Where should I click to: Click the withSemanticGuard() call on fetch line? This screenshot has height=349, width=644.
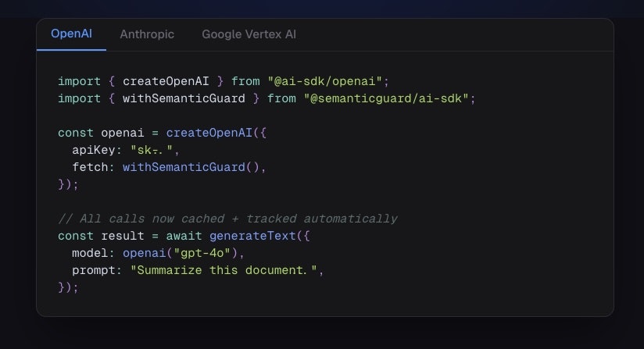coord(191,167)
